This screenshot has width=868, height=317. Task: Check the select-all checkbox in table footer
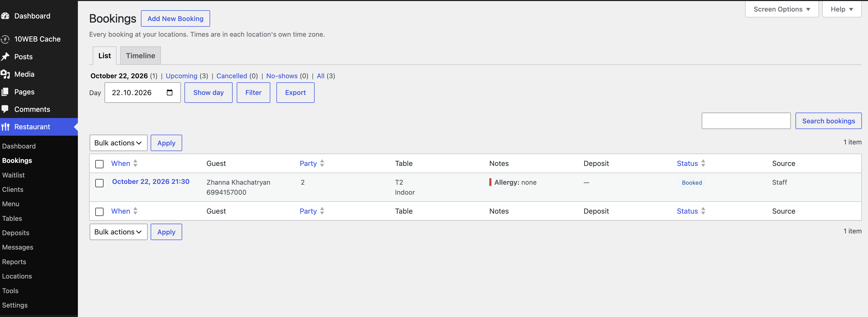click(99, 212)
